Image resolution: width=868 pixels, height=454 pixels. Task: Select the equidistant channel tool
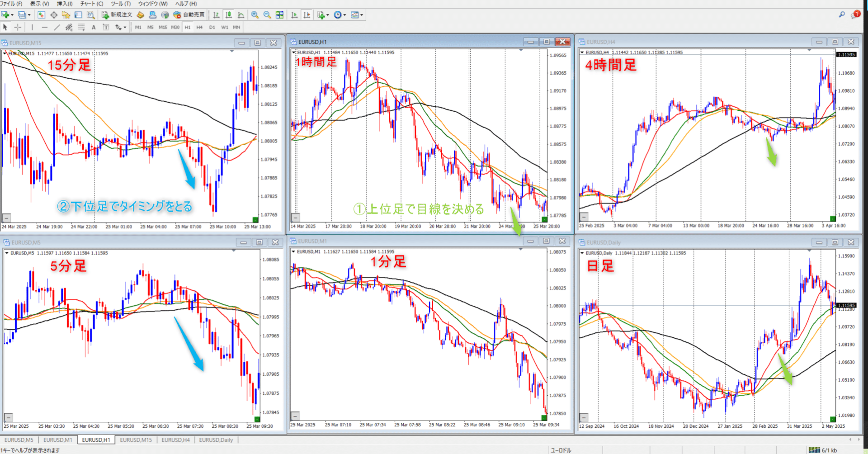[69, 27]
